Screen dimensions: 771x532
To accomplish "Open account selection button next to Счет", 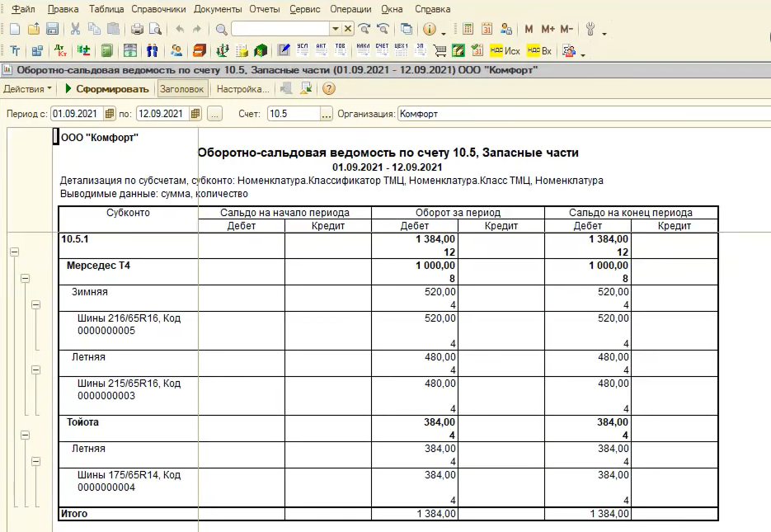I will tap(327, 114).
